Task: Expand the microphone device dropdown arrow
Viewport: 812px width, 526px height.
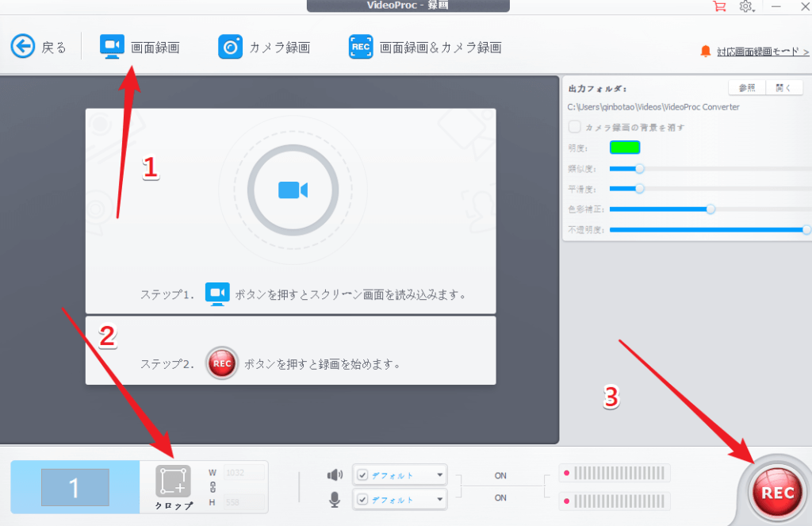Action: click(x=439, y=500)
